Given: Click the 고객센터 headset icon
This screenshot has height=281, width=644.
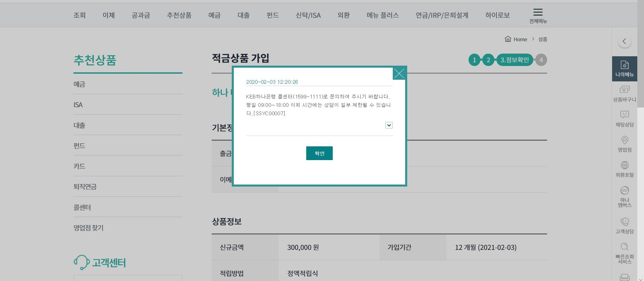Looking at the screenshot, I should point(82,262).
